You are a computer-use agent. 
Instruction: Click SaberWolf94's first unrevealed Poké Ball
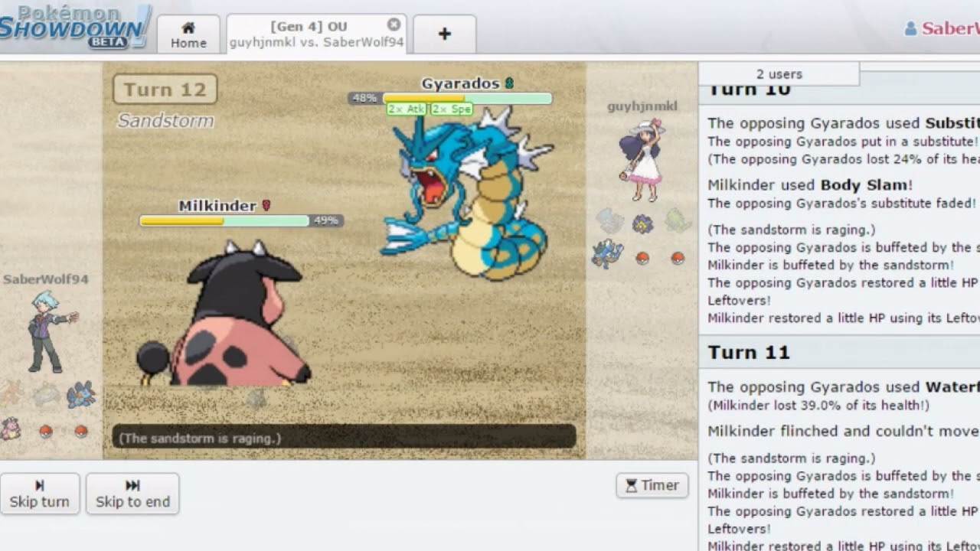pos(45,431)
